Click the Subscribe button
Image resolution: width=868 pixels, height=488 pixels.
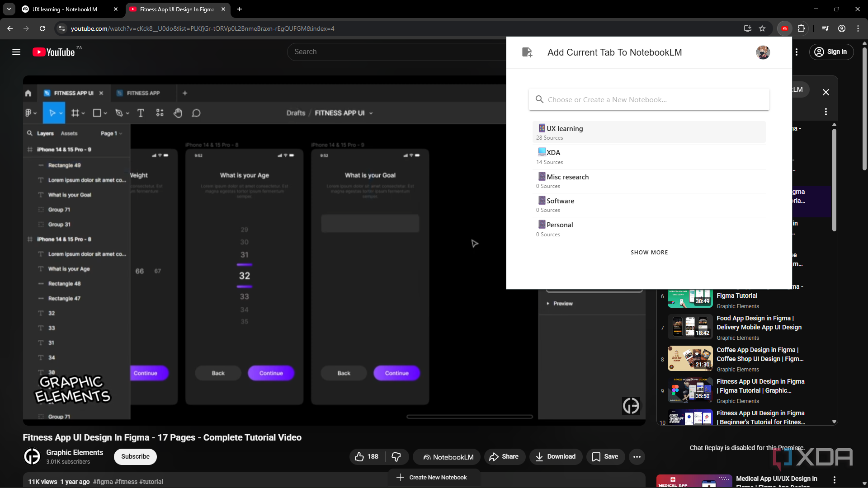click(x=135, y=456)
